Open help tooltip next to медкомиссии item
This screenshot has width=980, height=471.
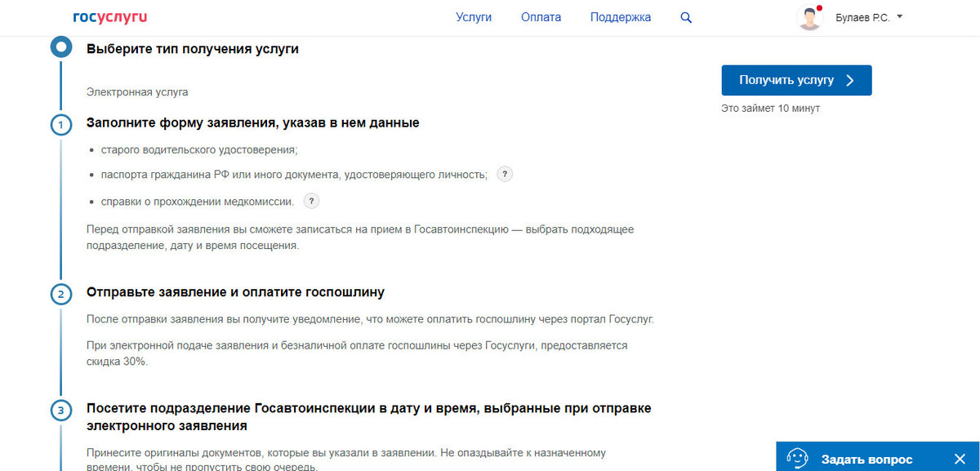pos(311,201)
